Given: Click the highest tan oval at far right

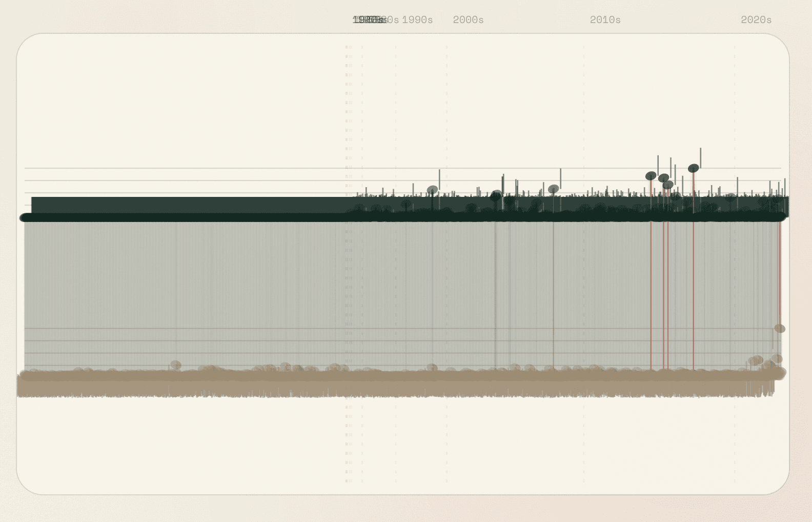Looking at the screenshot, I should [x=779, y=328].
